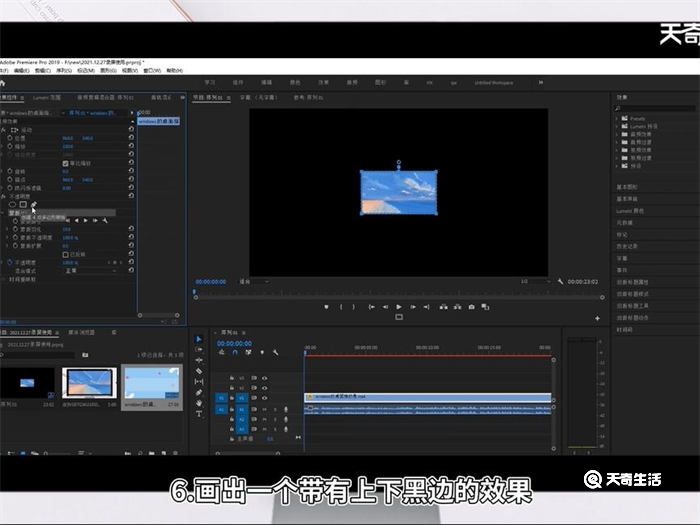The image size is (700, 525).
Task: Enable the mask Inverted checkbox
Action: click(x=65, y=253)
